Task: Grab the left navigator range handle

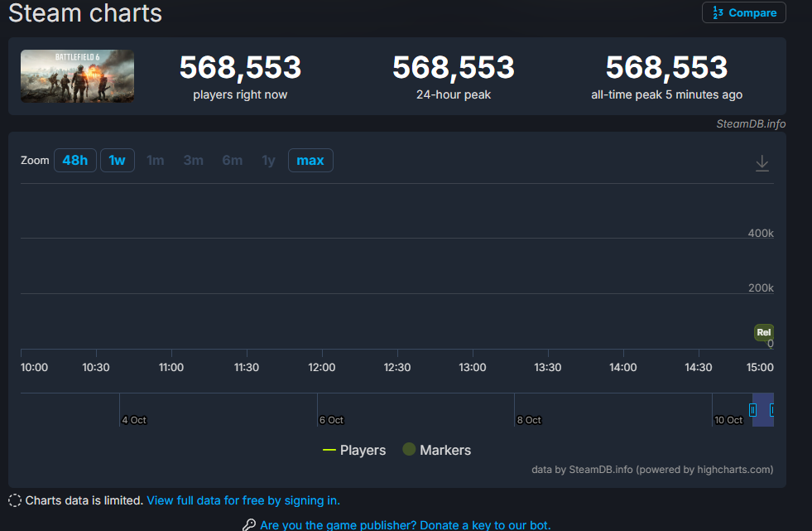Action: click(752, 410)
